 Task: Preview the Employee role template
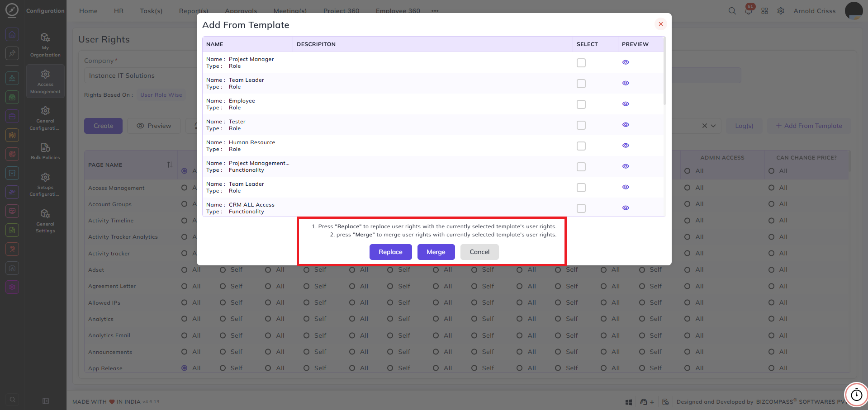point(626,104)
